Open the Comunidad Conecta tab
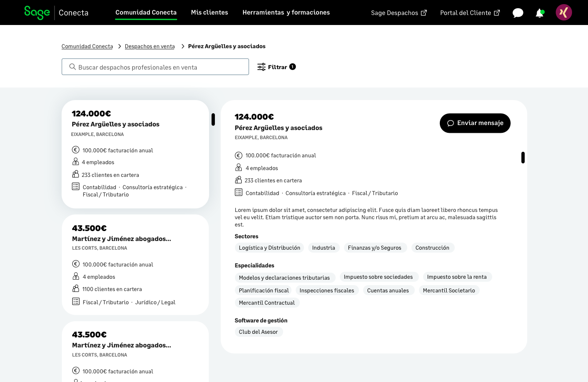 pyautogui.click(x=146, y=12)
